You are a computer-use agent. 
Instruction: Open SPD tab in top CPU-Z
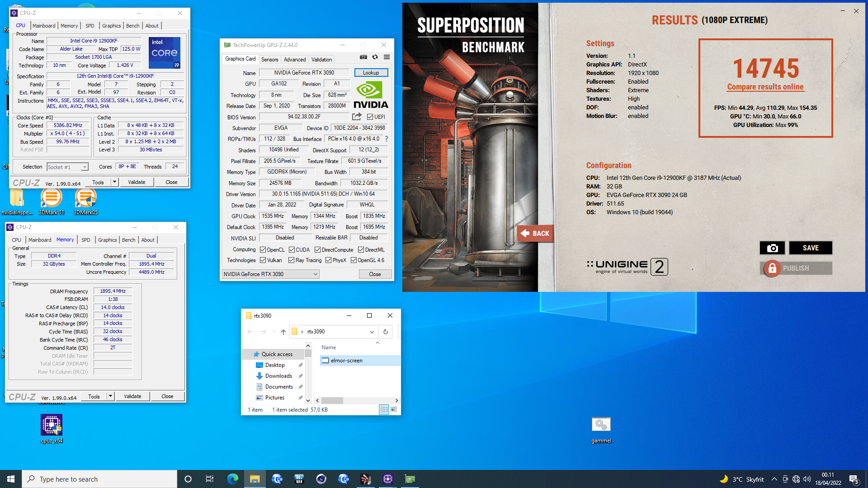coord(90,26)
